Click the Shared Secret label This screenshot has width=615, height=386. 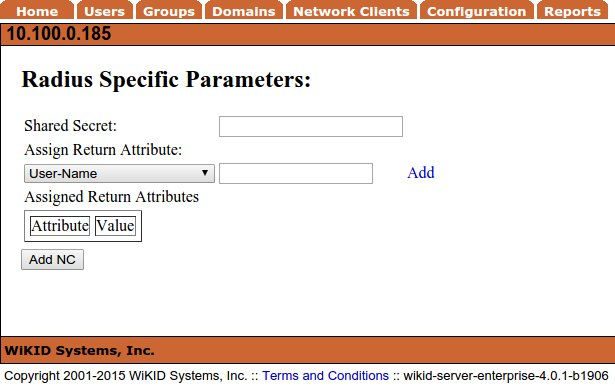coord(71,126)
